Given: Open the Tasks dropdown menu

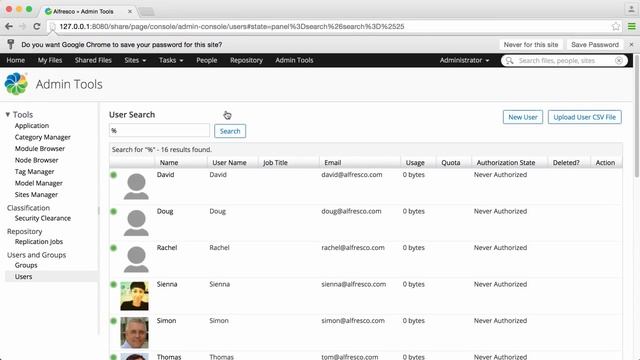Looking at the screenshot, I should 171,60.
